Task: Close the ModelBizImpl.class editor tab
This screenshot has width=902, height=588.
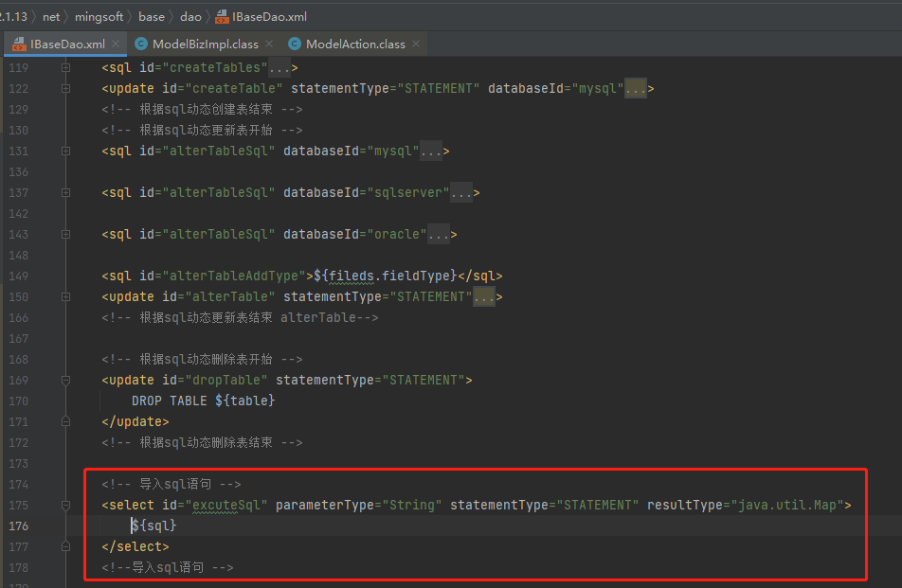Action: [x=269, y=44]
